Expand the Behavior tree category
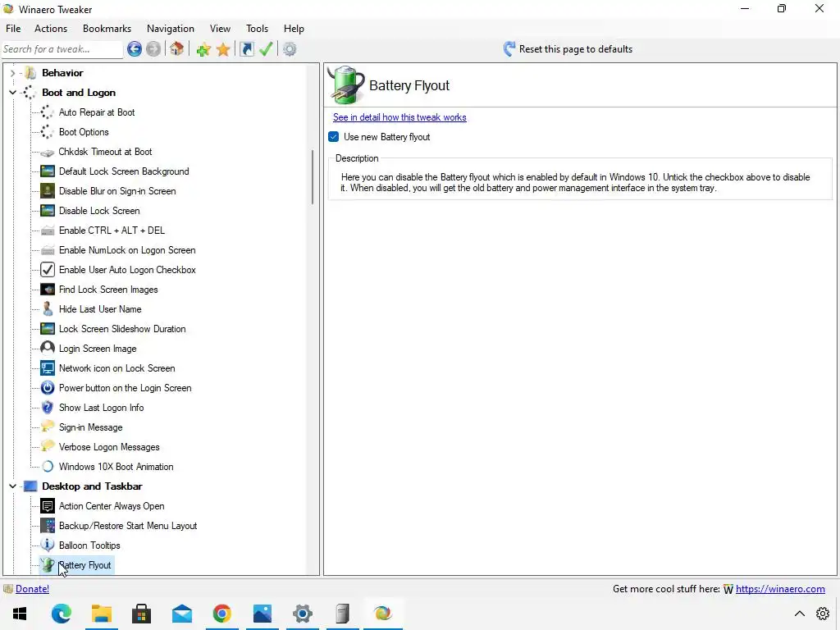Viewport: 840px width, 630px height. (12, 73)
